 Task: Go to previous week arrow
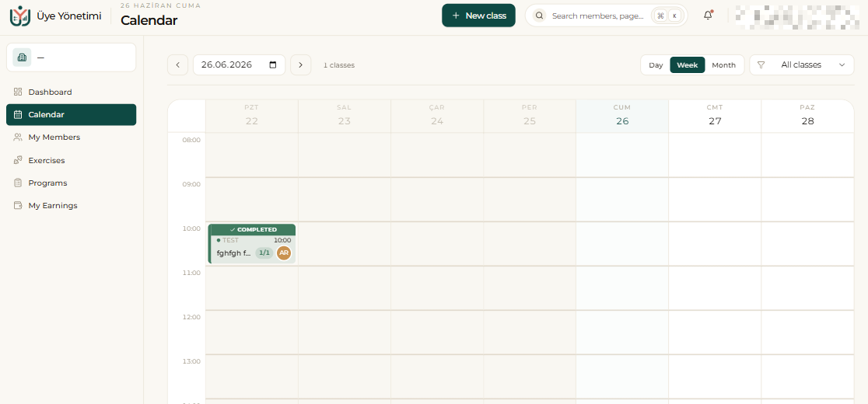tap(177, 64)
